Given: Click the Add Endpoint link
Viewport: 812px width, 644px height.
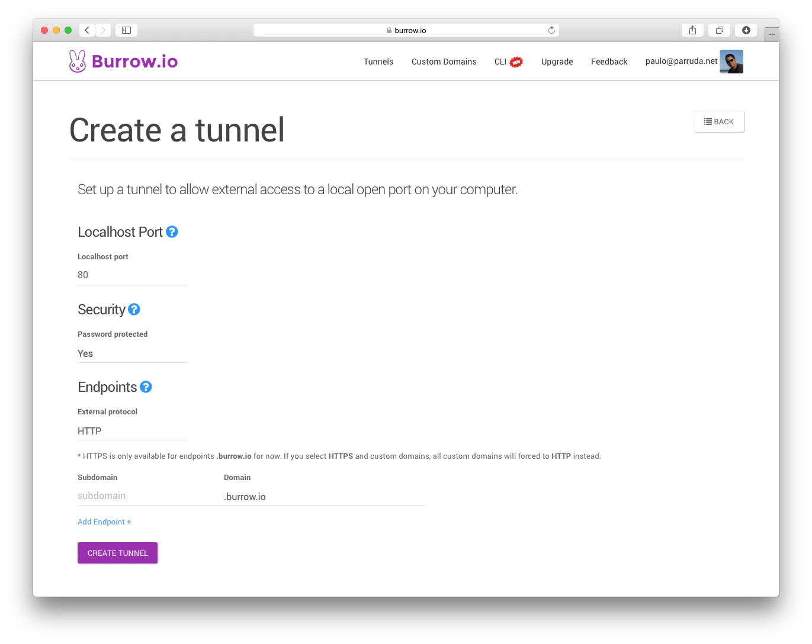Looking at the screenshot, I should (104, 521).
